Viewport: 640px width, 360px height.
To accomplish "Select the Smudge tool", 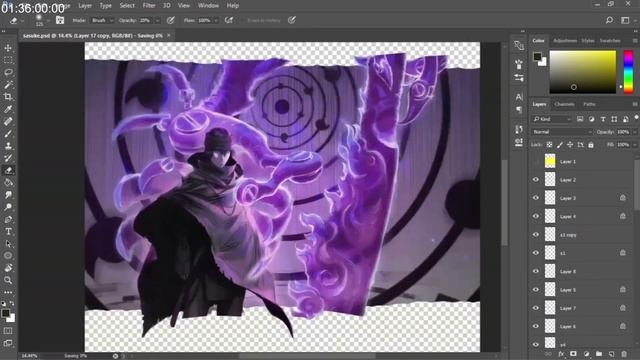I will click(8, 195).
